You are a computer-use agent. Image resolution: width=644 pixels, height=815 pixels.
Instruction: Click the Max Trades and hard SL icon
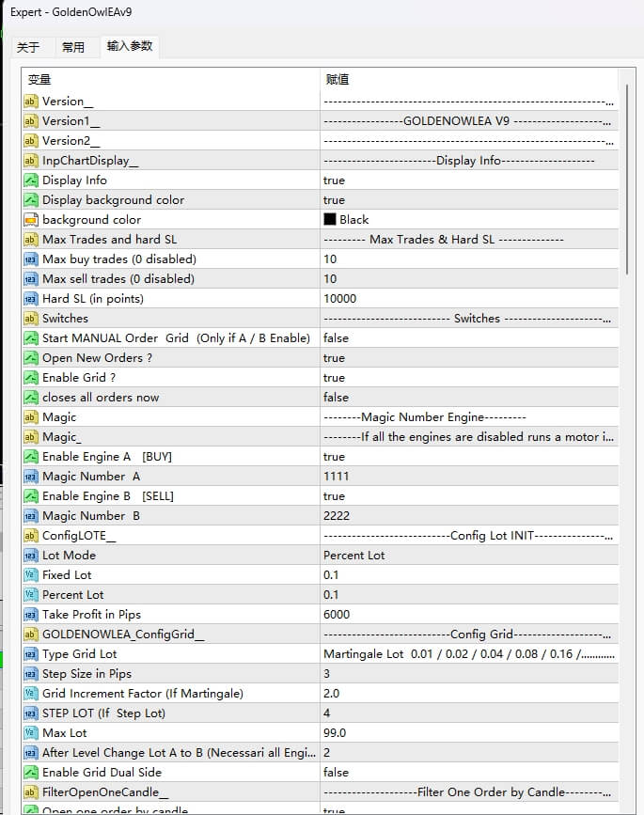coord(31,240)
